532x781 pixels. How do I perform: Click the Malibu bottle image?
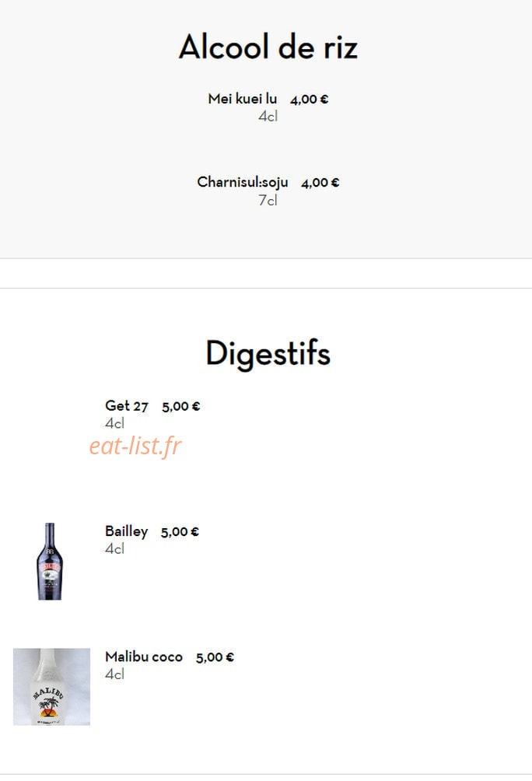[52, 687]
